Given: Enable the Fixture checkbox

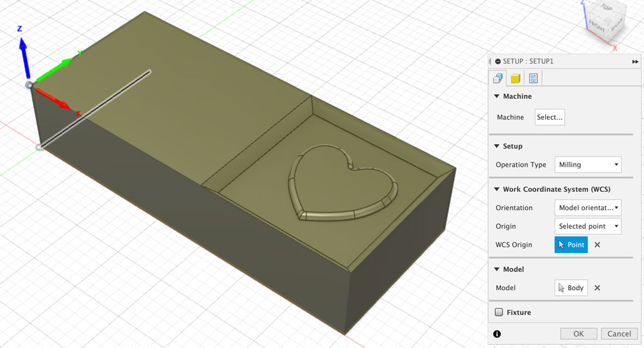Looking at the screenshot, I should tap(499, 312).
